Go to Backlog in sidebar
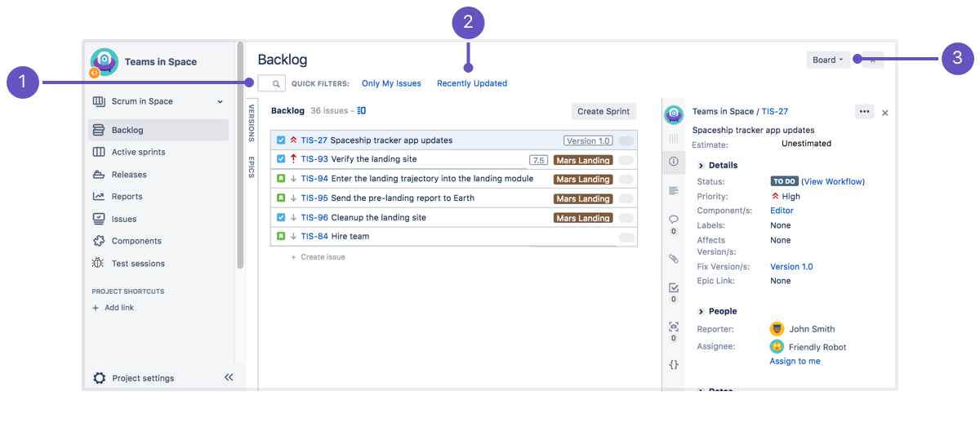 coord(158,130)
